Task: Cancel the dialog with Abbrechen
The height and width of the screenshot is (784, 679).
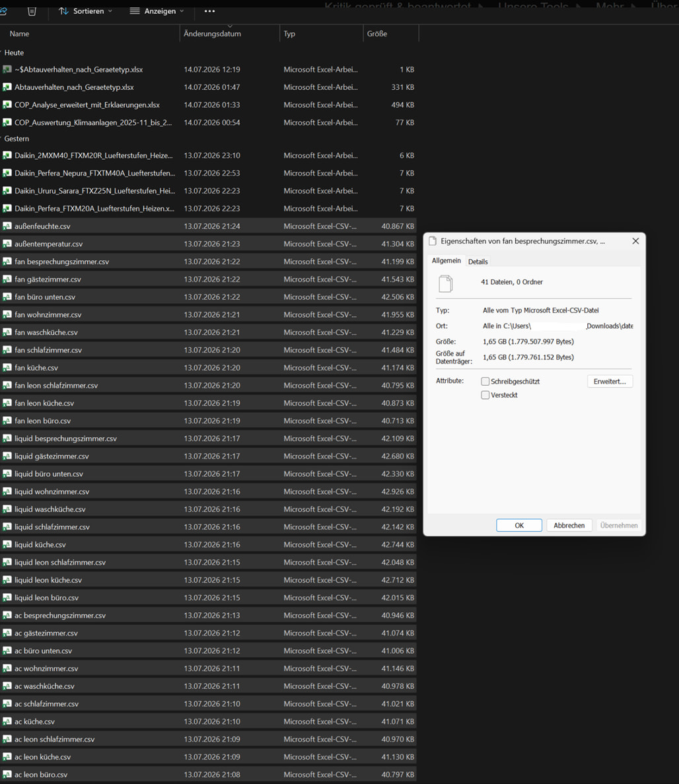Action: [x=569, y=526]
